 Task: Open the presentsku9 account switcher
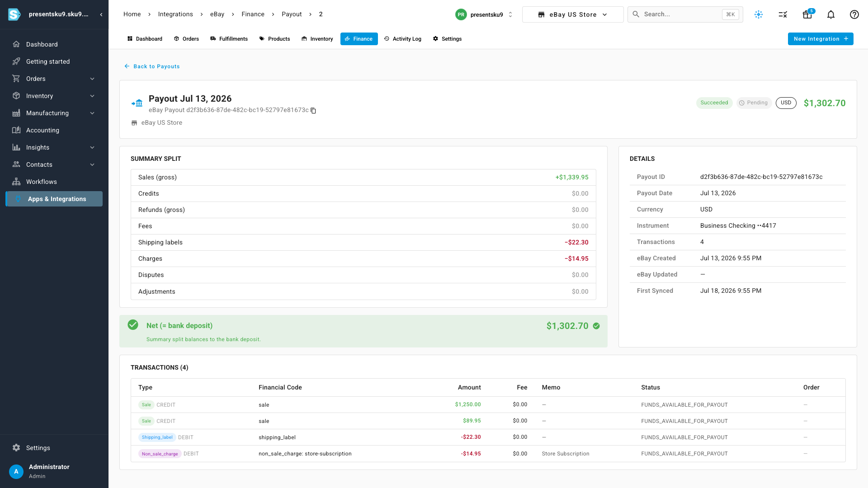pos(485,14)
